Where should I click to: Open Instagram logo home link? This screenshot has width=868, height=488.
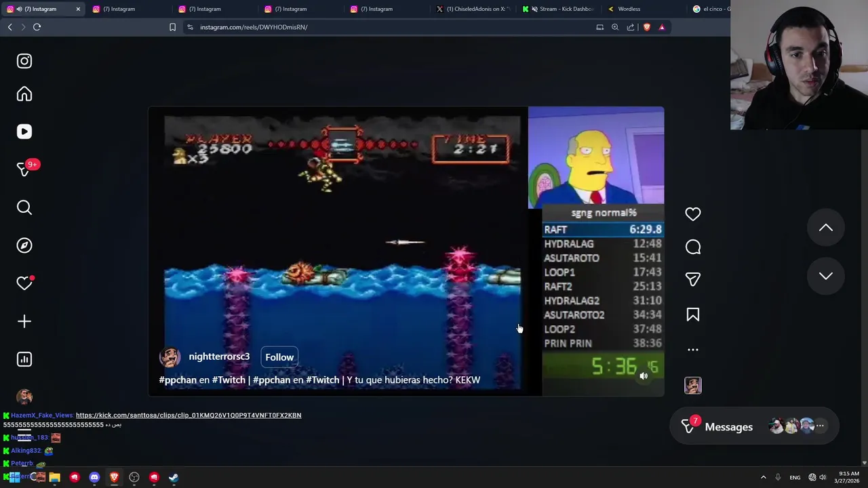pyautogui.click(x=24, y=61)
